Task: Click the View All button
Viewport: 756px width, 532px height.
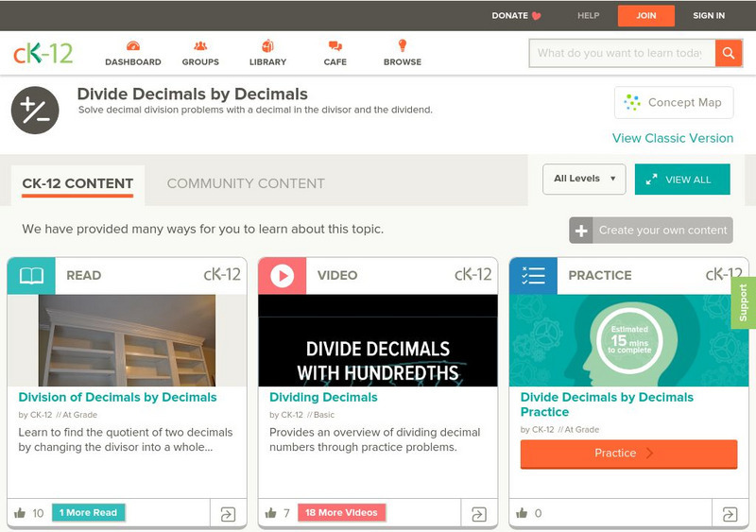Action: pos(682,180)
